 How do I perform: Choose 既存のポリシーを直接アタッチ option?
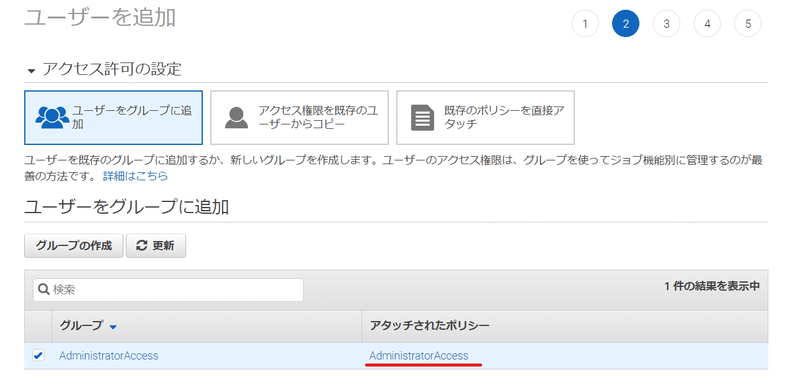pos(485,118)
